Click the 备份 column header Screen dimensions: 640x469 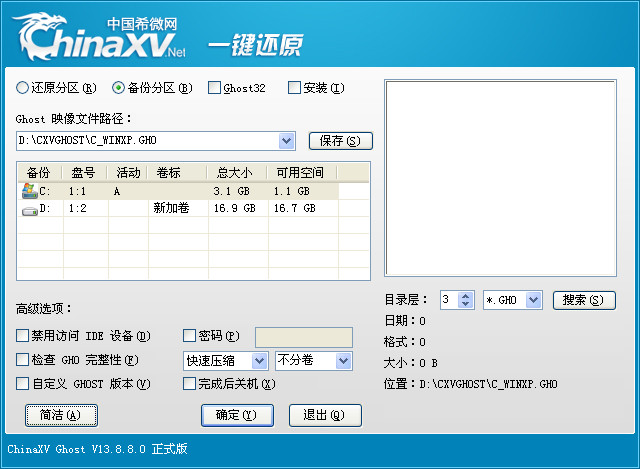(40, 173)
